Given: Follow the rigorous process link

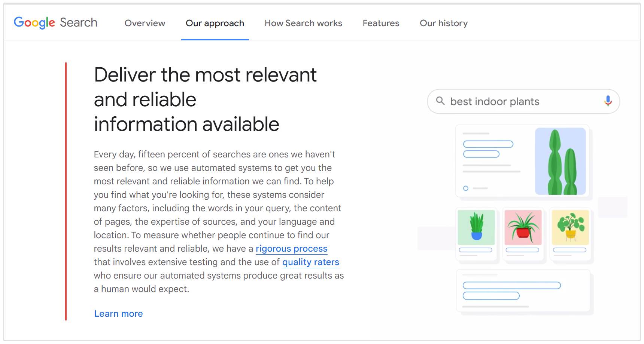Looking at the screenshot, I should click(291, 249).
